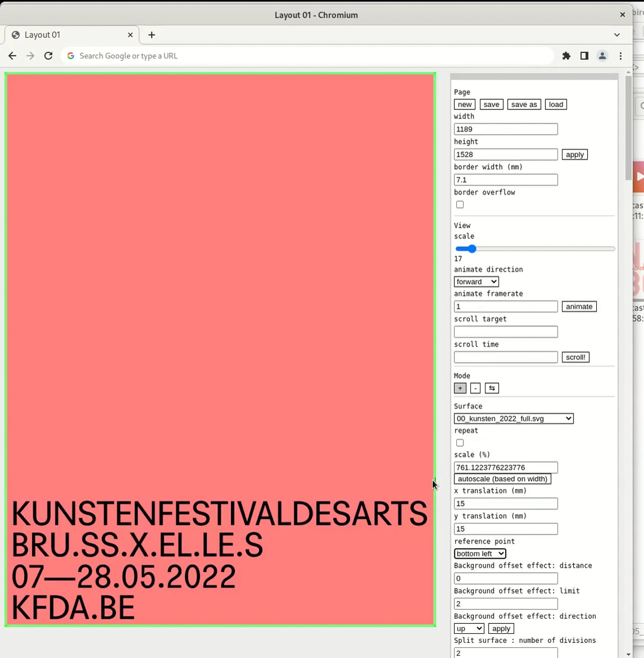The image size is (644, 658).
Task: Open the profile avatar menu
Action: (x=602, y=56)
